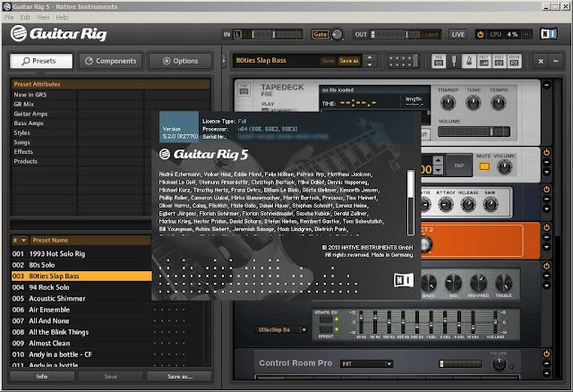Expand the orange module options arrow

point(547,247)
